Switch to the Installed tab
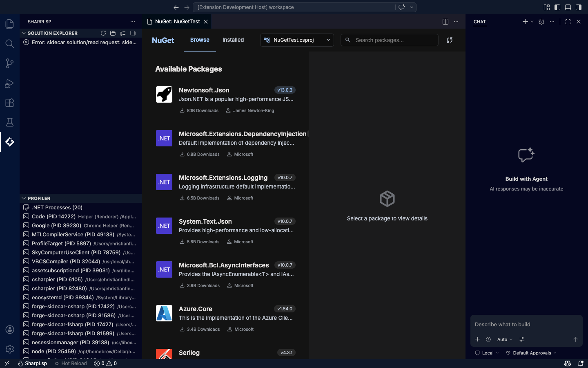The width and height of the screenshot is (588, 368). (233, 40)
